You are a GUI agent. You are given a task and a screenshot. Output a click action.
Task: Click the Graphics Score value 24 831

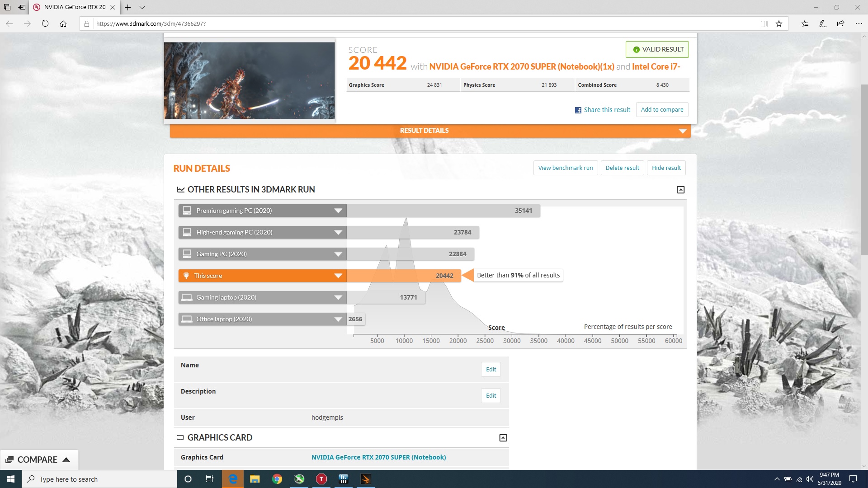(434, 85)
